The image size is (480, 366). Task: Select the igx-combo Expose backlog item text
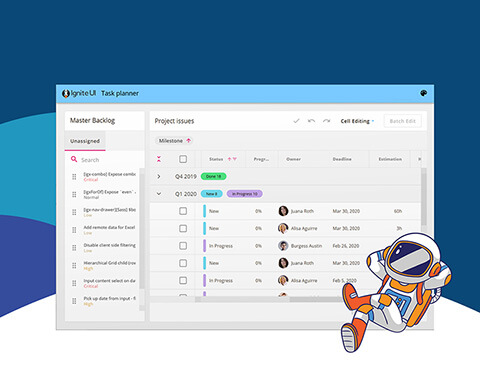coord(109,174)
